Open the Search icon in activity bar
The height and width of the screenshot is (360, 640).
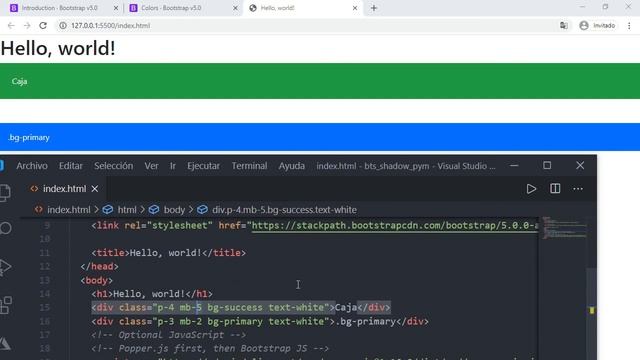click(x=6, y=228)
